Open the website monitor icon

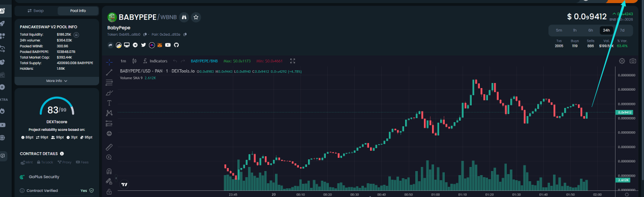(x=127, y=45)
